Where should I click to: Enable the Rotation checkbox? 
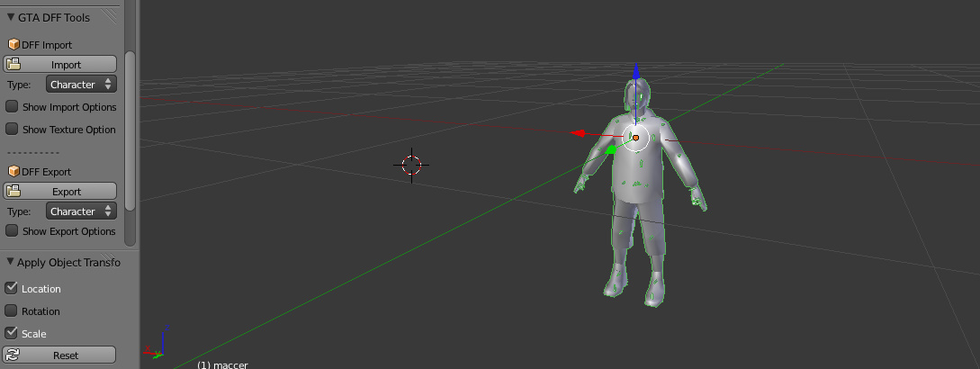pyautogui.click(x=12, y=310)
